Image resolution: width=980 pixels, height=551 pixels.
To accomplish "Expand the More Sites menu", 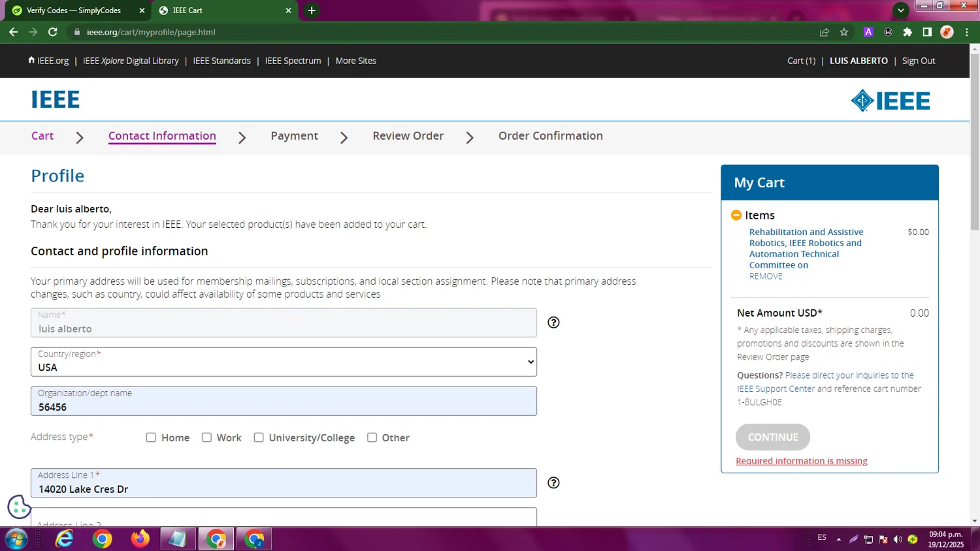I will click(x=356, y=61).
